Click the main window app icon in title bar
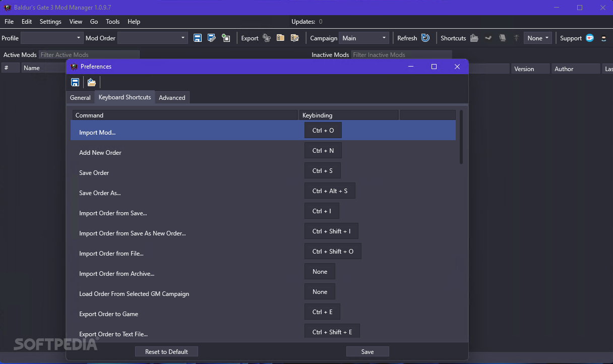613x364 pixels. 8,8
